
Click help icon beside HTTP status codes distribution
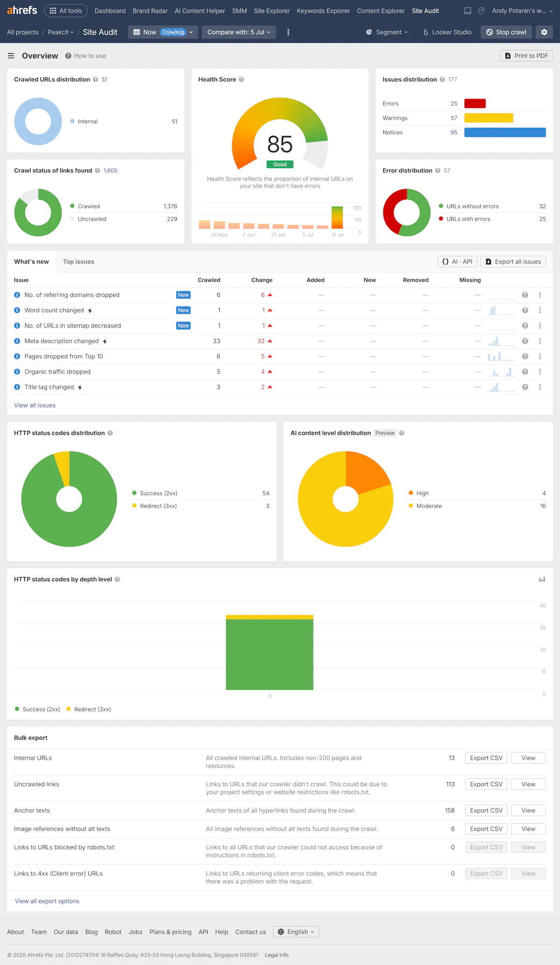[110, 433]
